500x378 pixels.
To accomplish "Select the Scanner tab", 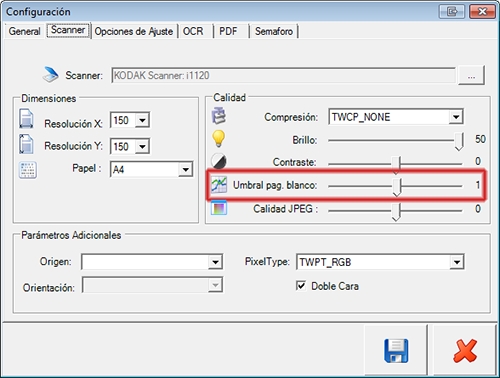I will [68, 30].
